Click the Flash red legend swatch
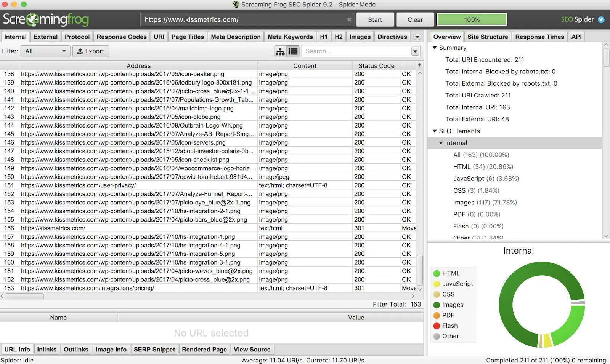 pyautogui.click(x=437, y=326)
